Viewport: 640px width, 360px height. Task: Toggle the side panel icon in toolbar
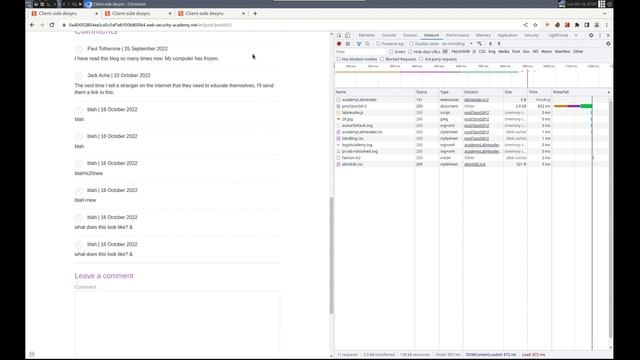tap(587, 25)
